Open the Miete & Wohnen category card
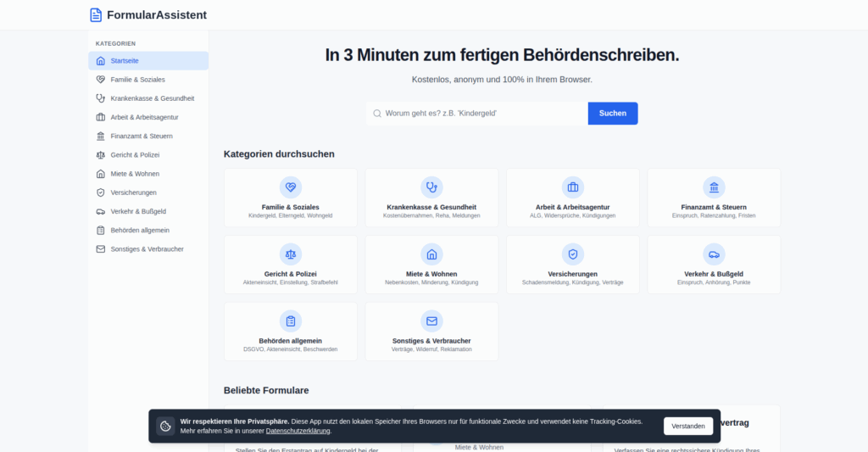Screen dimensions: 868x452 pyautogui.click(x=431, y=265)
